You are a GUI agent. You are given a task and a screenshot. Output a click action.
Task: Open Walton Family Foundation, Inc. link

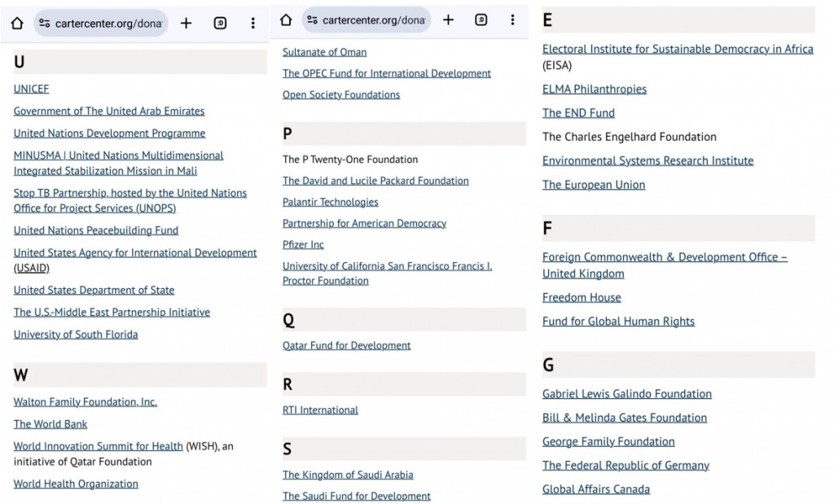(85, 402)
